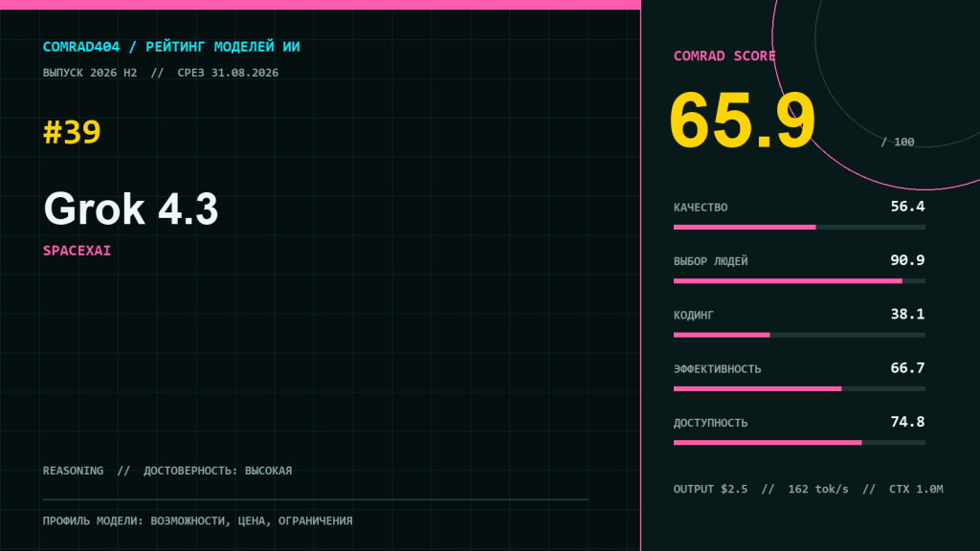Click the ЭФФЕКТИВНОСТЬ progress bar
The image size is (980, 551).
(x=799, y=388)
